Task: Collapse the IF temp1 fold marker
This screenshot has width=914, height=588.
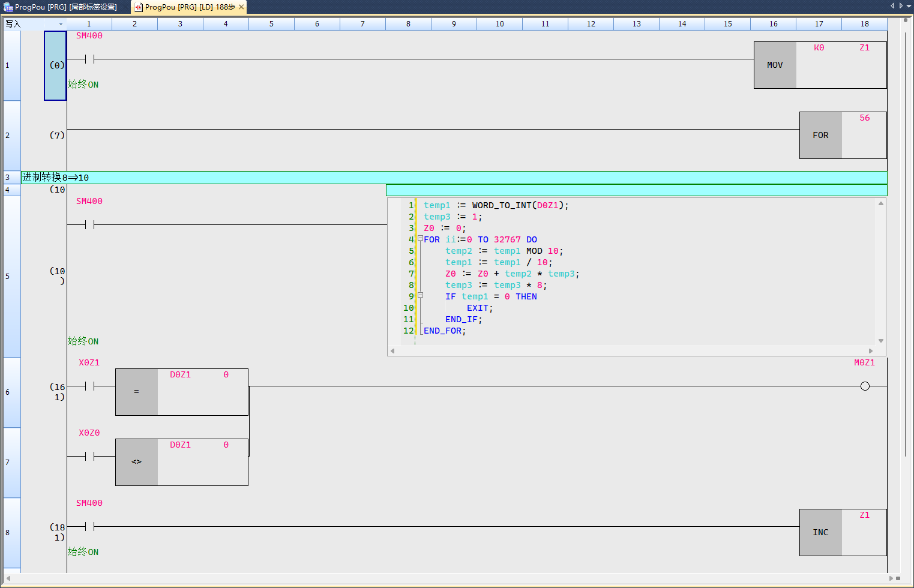Action: (x=420, y=295)
